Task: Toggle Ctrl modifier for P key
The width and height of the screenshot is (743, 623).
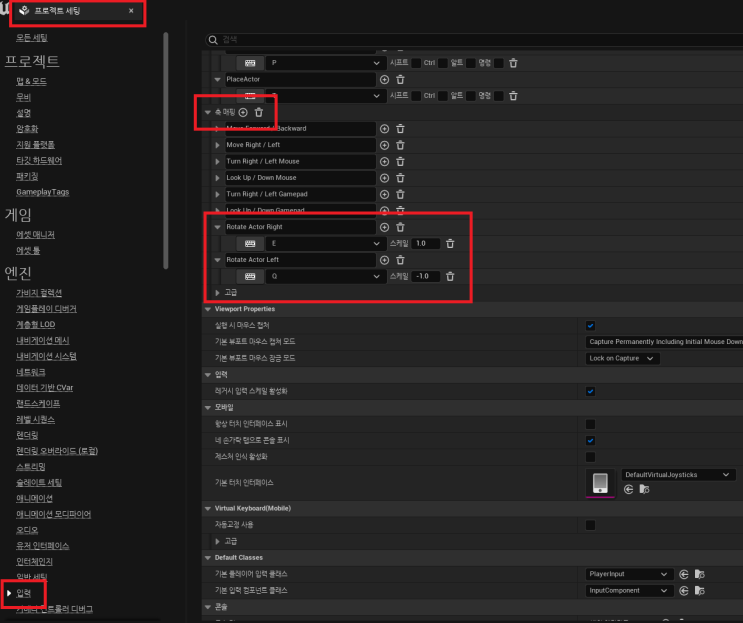Action: pyautogui.click(x=443, y=63)
